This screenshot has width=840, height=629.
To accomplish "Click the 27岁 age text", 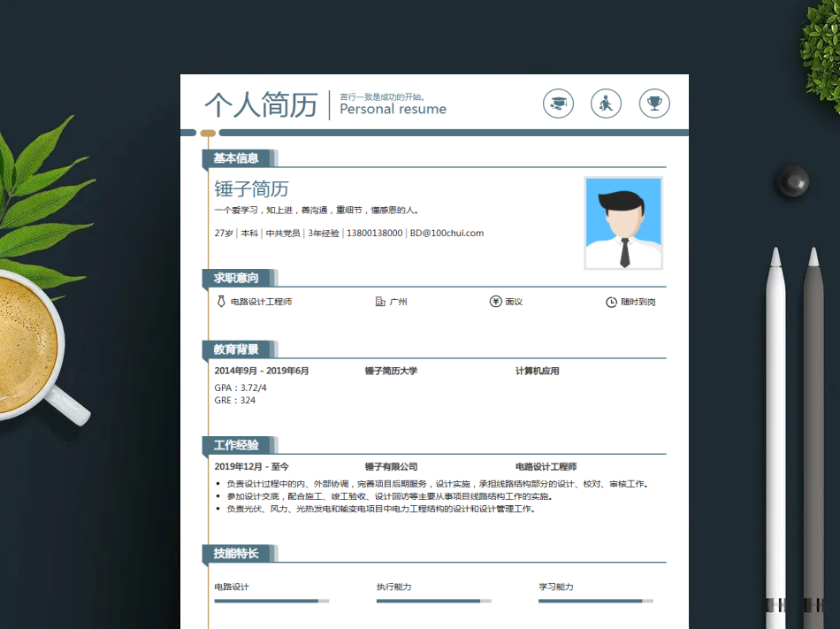I will click(x=224, y=233).
